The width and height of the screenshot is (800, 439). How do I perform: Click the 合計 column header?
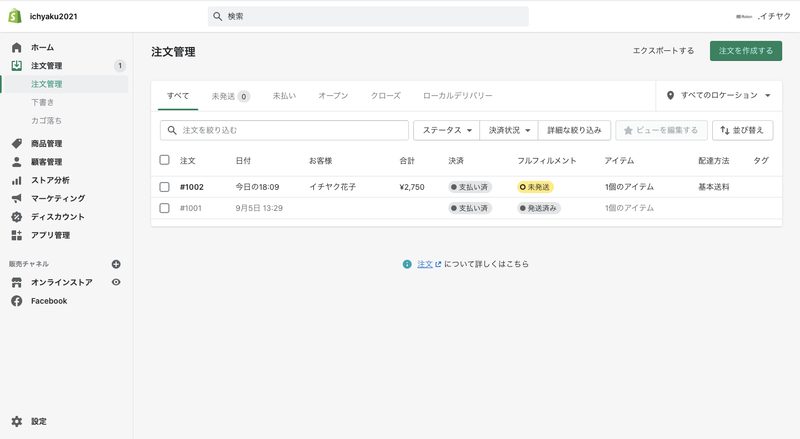(x=407, y=160)
